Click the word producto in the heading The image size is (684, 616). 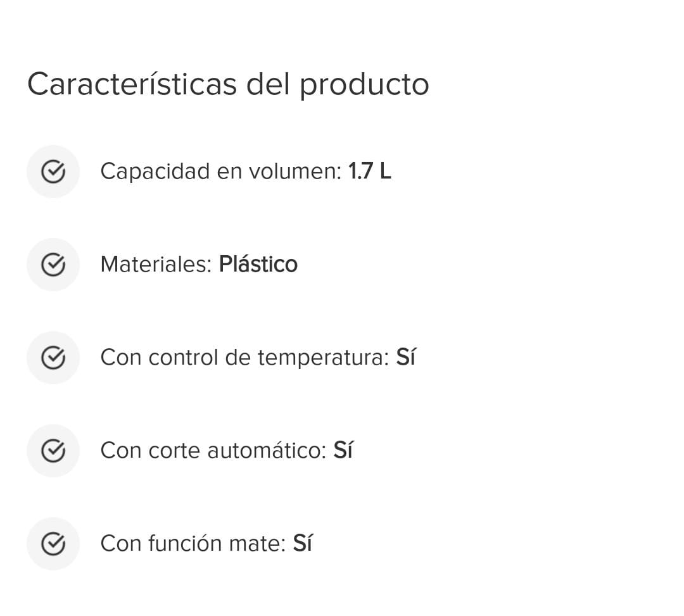[x=364, y=85]
